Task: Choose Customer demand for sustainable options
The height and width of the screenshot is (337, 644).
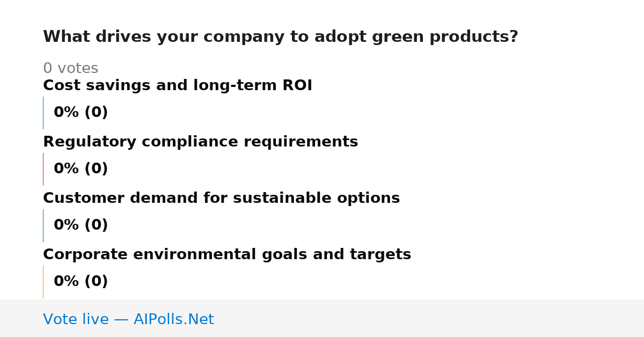Action: pos(221,198)
